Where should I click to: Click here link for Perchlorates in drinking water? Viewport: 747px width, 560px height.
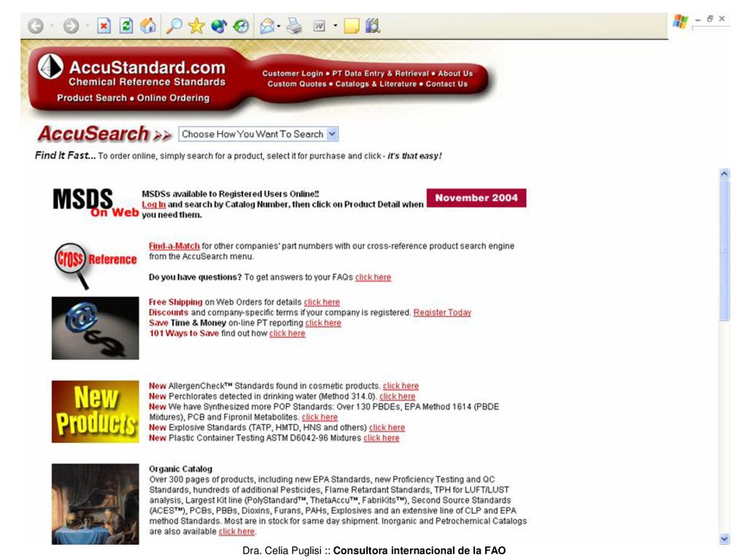398,397
